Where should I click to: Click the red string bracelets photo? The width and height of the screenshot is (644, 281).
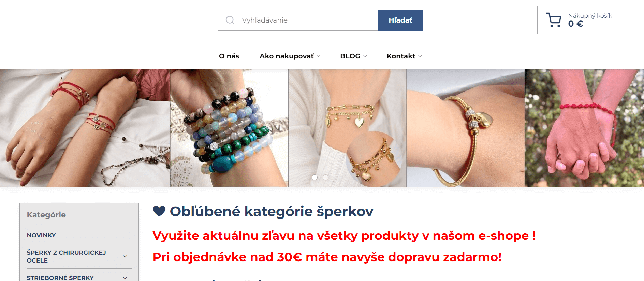coord(85,128)
